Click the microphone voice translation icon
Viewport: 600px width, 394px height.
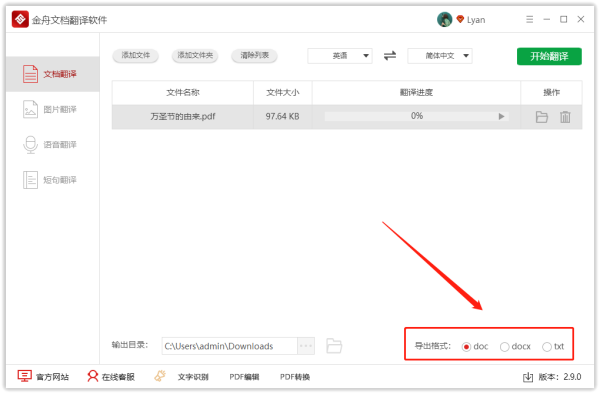pyautogui.click(x=30, y=145)
